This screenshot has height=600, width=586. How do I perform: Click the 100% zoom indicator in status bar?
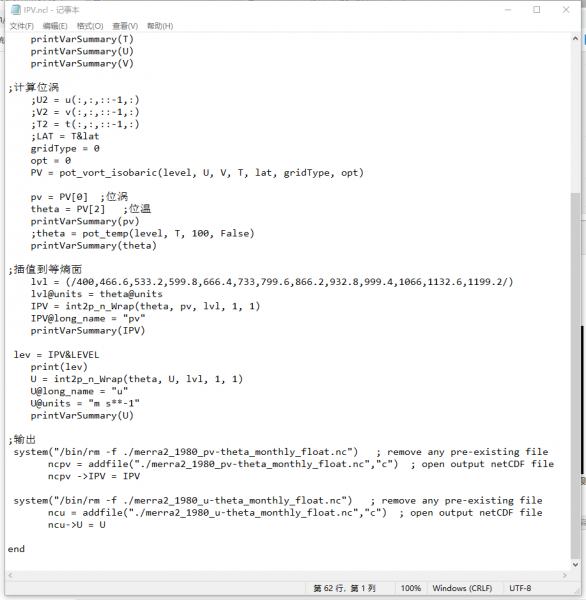point(410,588)
